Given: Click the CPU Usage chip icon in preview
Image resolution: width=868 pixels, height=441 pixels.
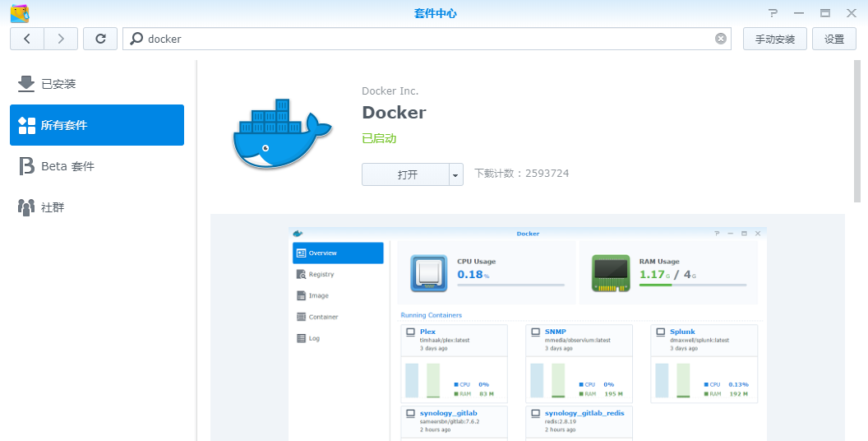Looking at the screenshot, I should coord(428,273).
